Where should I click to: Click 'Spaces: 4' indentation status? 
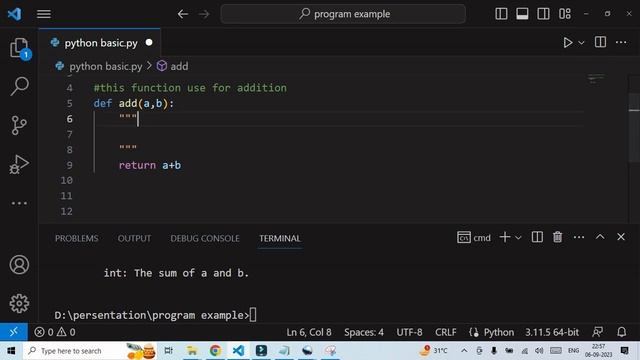364,332
